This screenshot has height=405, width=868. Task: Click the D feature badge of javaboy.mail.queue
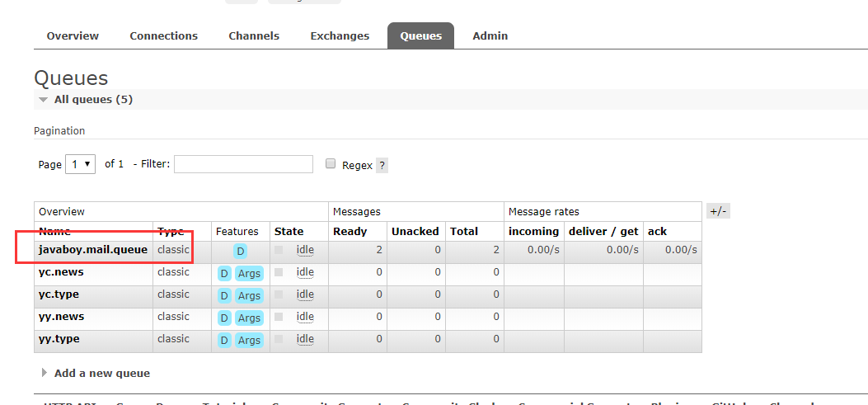point(240,251)
